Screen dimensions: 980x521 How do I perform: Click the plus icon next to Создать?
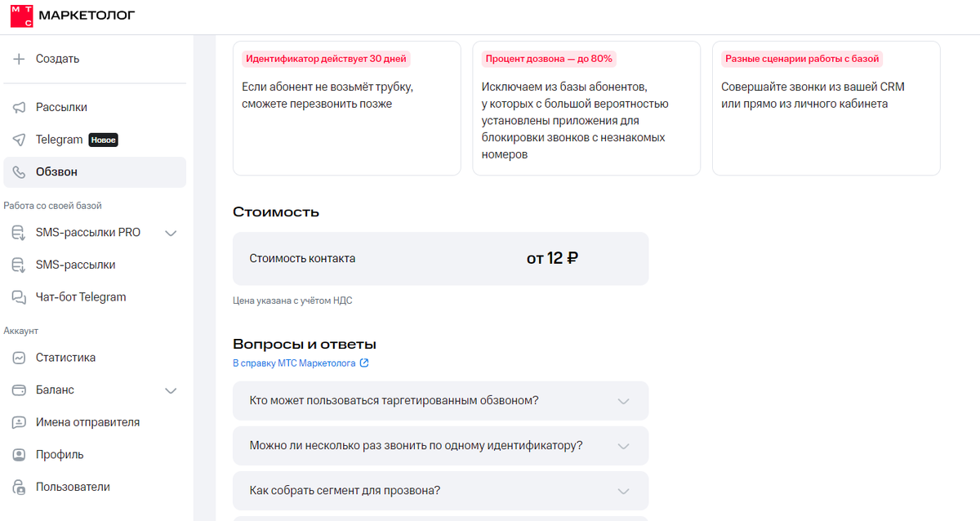tap(19, 59)
